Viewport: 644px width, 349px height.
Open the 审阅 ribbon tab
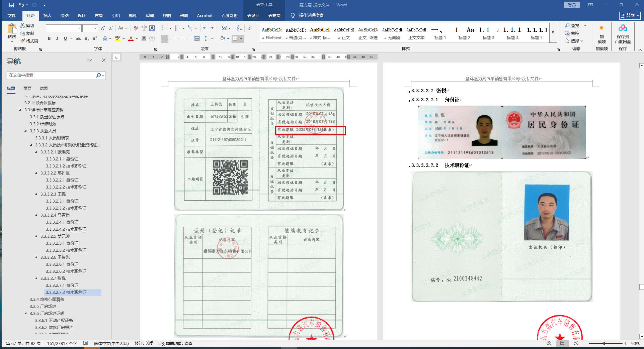(x=150, y=15)
